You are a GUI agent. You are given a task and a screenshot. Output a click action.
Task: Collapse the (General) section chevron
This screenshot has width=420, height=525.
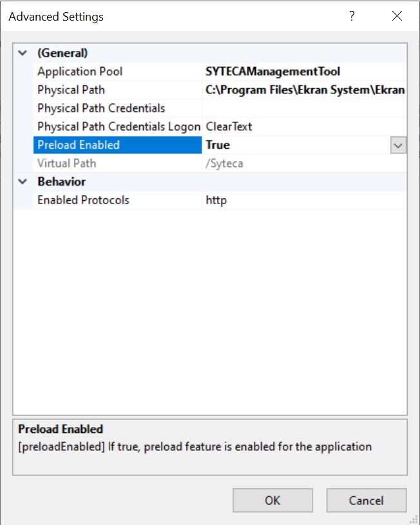coord(23,53)
